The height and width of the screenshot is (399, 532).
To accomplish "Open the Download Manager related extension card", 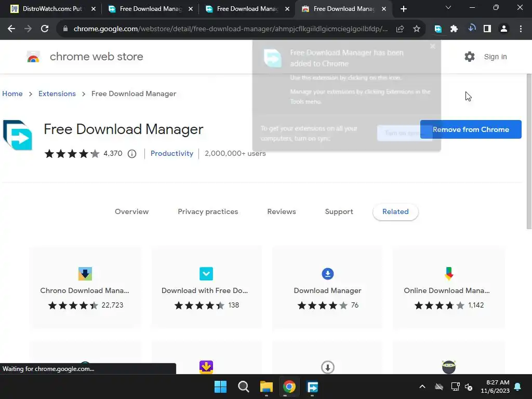I will [327, 287].
